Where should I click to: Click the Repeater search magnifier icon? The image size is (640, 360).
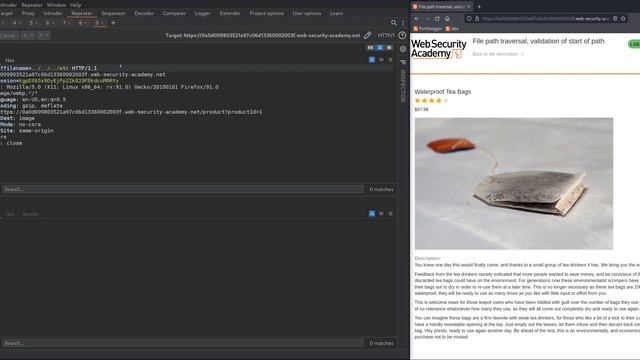click(x=393, y=23)
